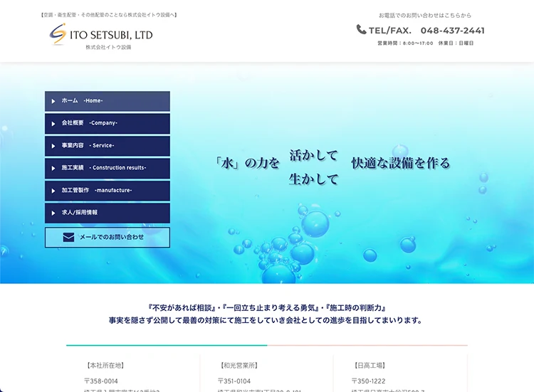Click the ITO SETSUBI, LTD logo
The height and width of the screenshot is (392, 534).
(101, 34)
